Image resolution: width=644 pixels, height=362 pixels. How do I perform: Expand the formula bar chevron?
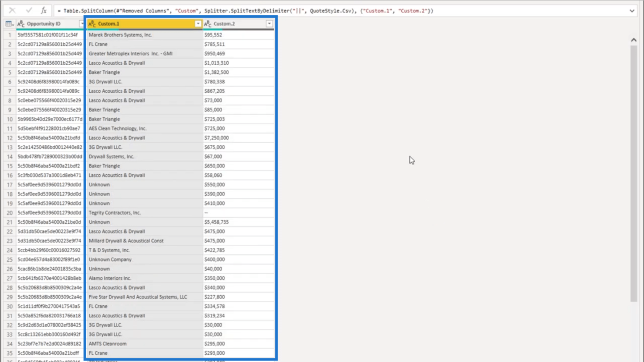point(632,11)
